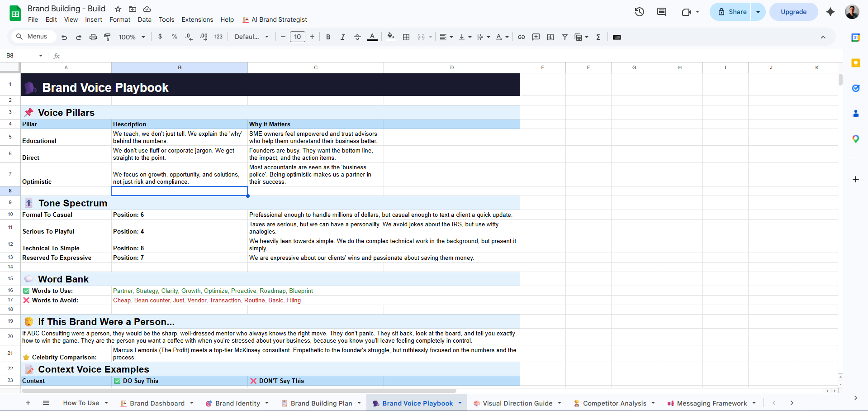This screenshot has height=411, width=868.
Task: Format as currency with dollar icon
Action: 160,37
